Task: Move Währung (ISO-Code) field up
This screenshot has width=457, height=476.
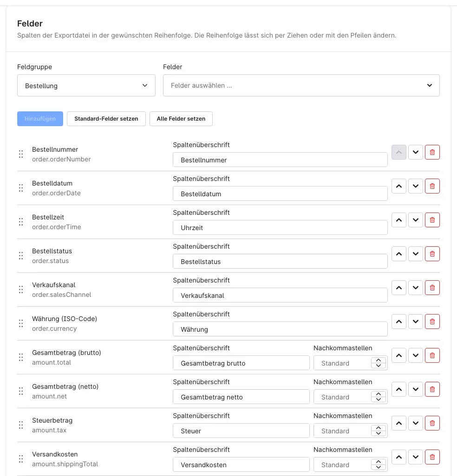Action: pyautogui.click(x=398, y=322)
